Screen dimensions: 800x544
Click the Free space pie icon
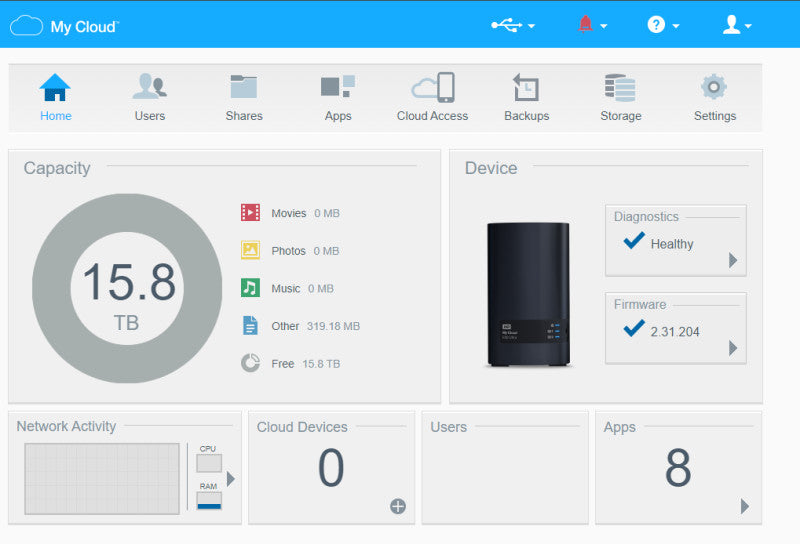click(x=251, y=363)
